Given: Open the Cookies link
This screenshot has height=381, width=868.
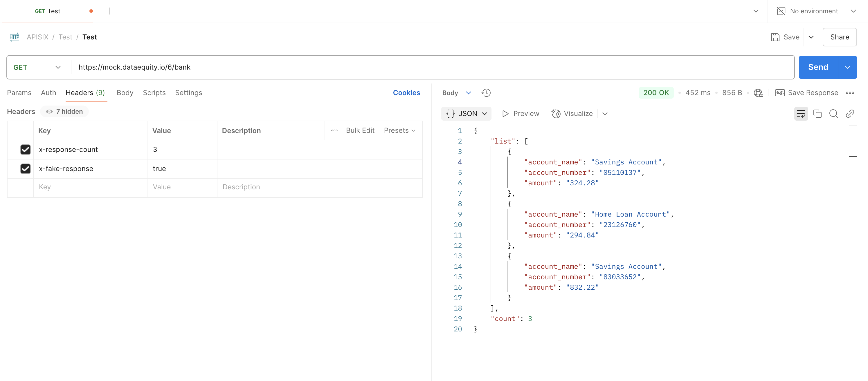Looking at the screenshot, I should click(406, 92).
